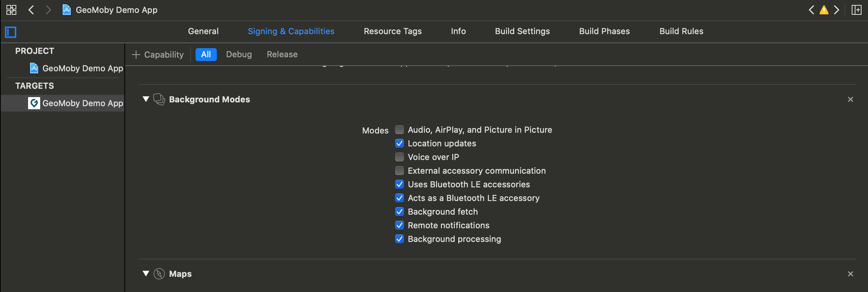Uncheck Background processing mode
The image size is (868, 292).
pos(400,239)
